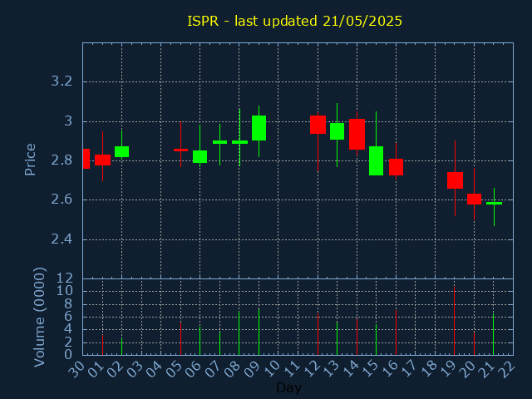Click the volume axis tick label 8

click(x=68, y=303)
